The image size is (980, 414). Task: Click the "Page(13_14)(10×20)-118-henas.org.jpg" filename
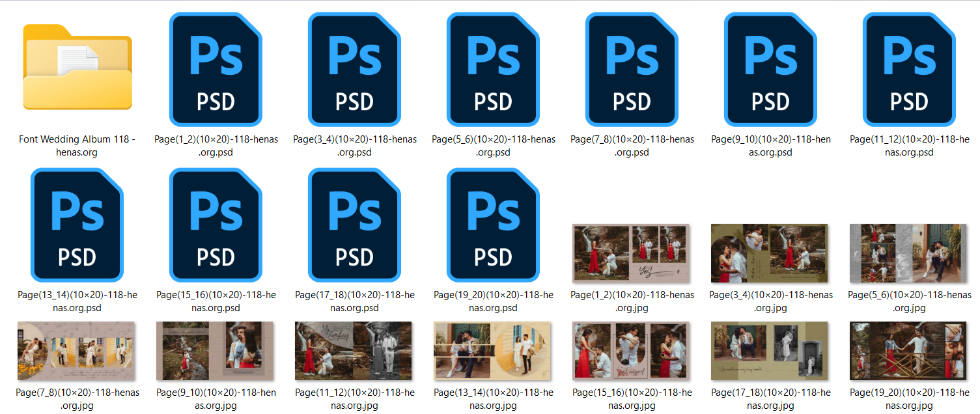coord(494,399)
